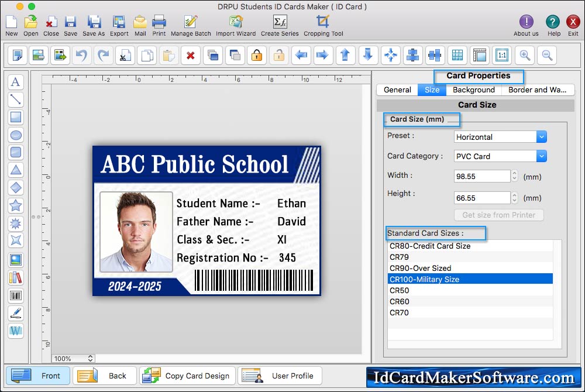Open the Card Category dropdown

point(500,156)
